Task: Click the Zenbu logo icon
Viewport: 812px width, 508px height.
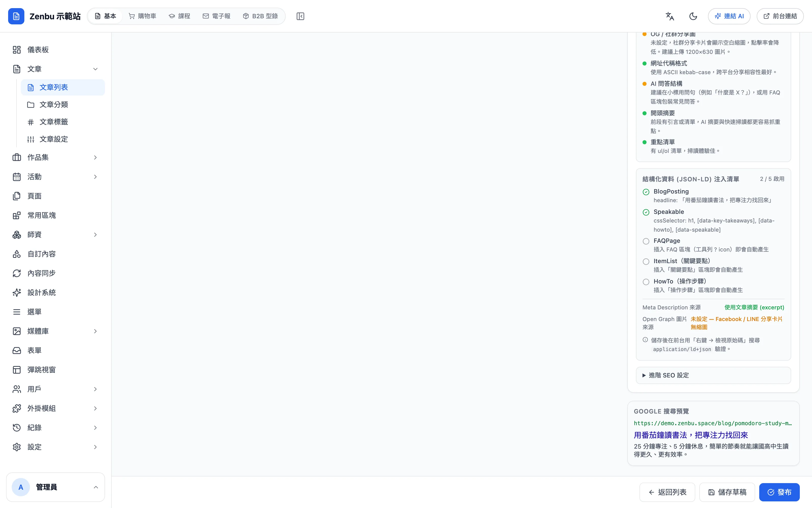Action: (16, 16)
